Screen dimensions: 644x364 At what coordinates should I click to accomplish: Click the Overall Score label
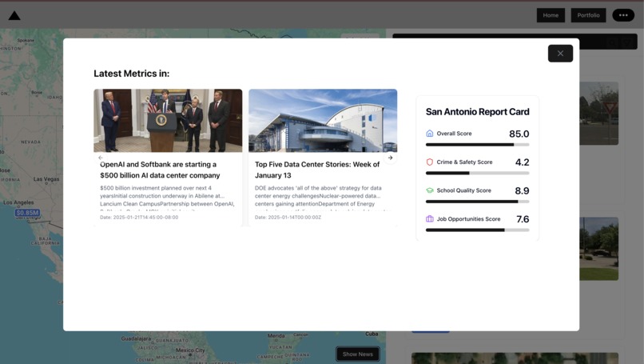pyautogui.click(x=455, y=134)
